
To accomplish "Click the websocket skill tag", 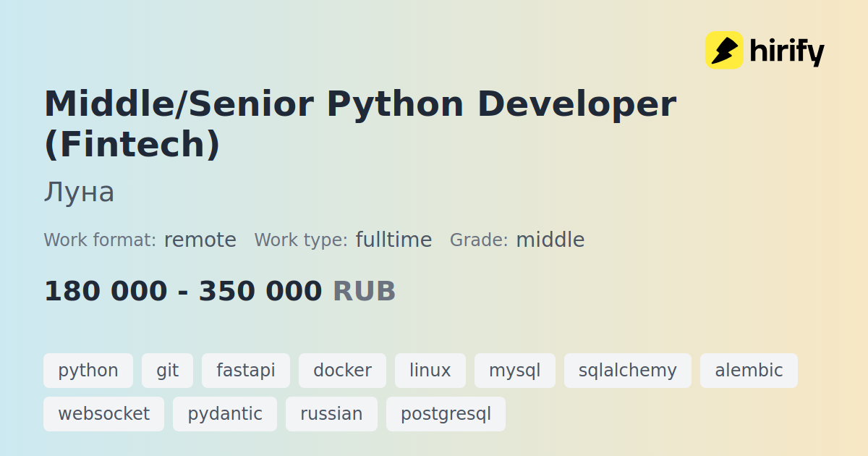I will coord(103,414).
